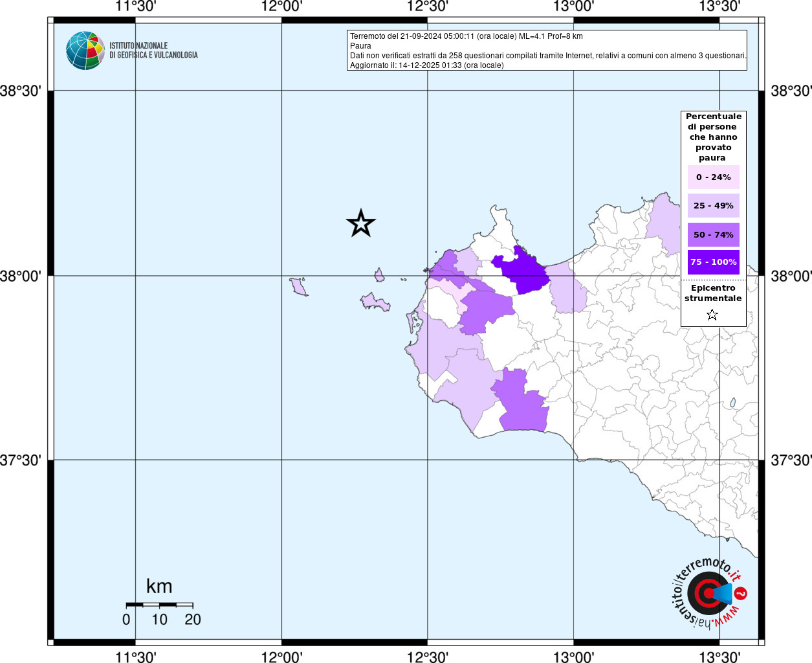The image size is (812, 663).
Task: Click the Aggiornato il update date line
Action: tap(426, 65)
